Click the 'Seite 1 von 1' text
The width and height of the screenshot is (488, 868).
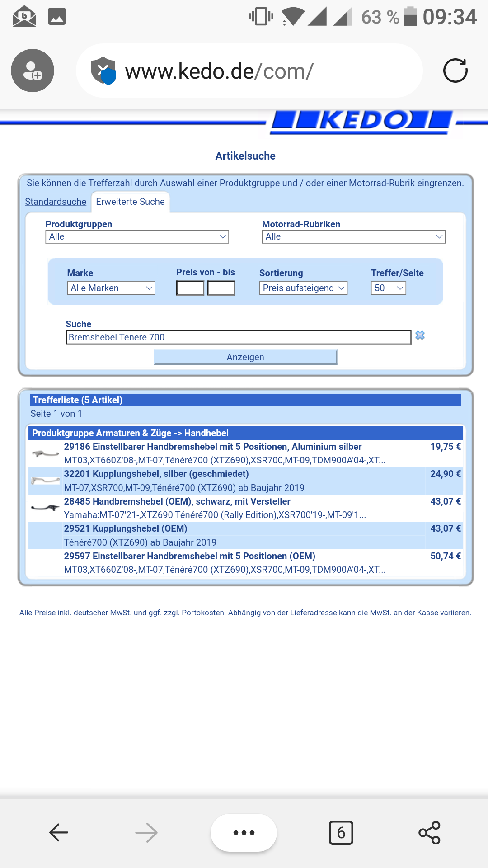tap(56, 414)
